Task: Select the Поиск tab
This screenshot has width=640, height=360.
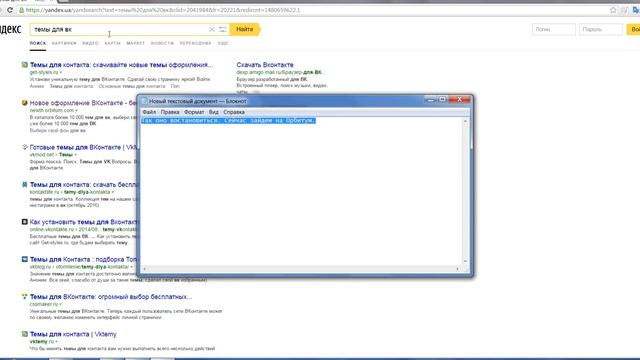Action: pos(38,43)
